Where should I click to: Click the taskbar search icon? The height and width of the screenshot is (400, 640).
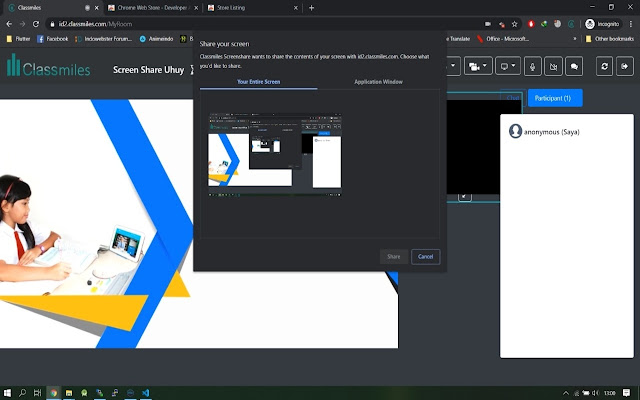[22, 393]
